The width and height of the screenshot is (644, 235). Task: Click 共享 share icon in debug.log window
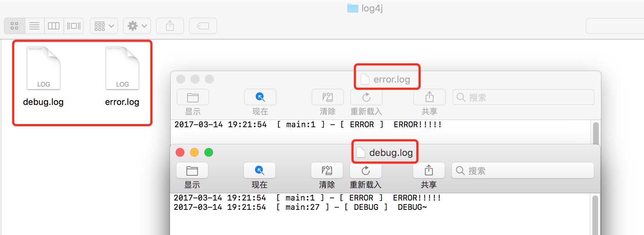click(x=429, y=171)
